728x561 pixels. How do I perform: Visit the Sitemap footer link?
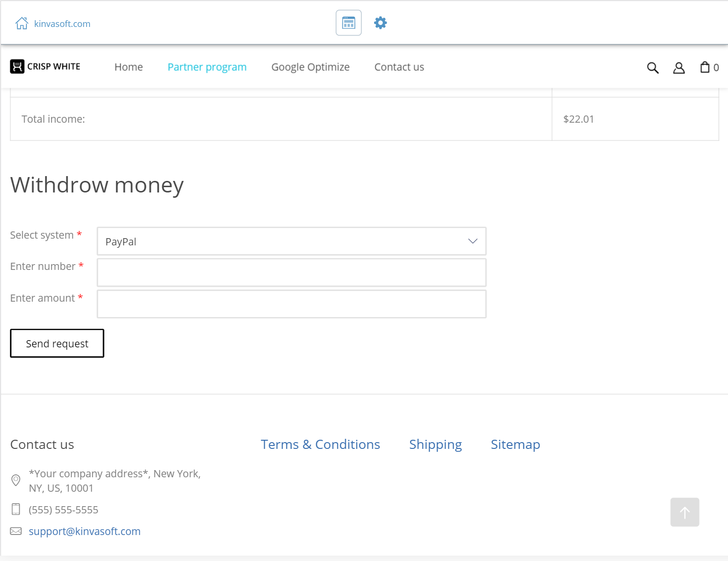515,444
